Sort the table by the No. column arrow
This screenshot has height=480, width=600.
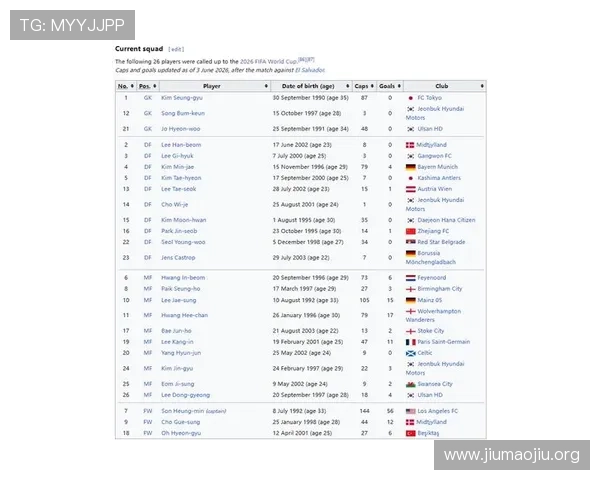132,86
